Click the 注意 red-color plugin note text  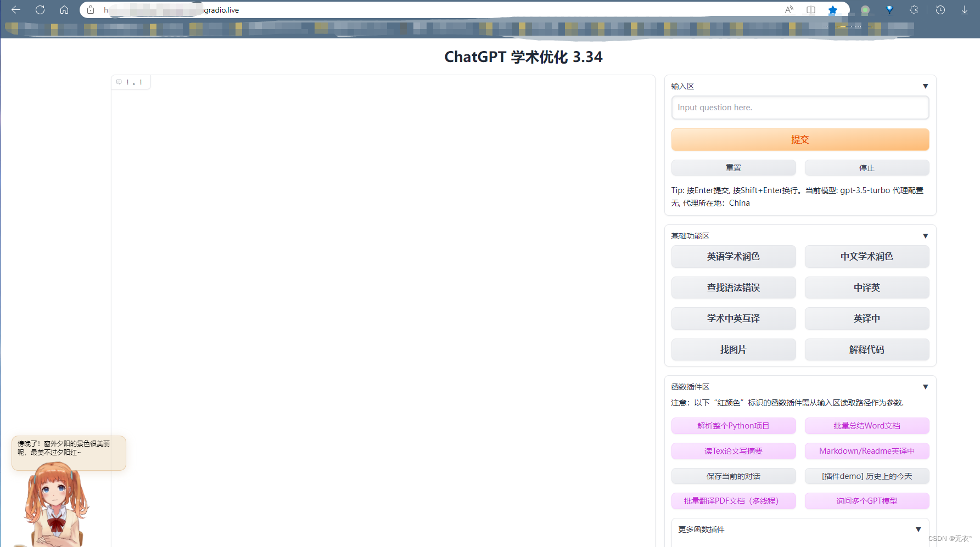click(x=787, y=403)
